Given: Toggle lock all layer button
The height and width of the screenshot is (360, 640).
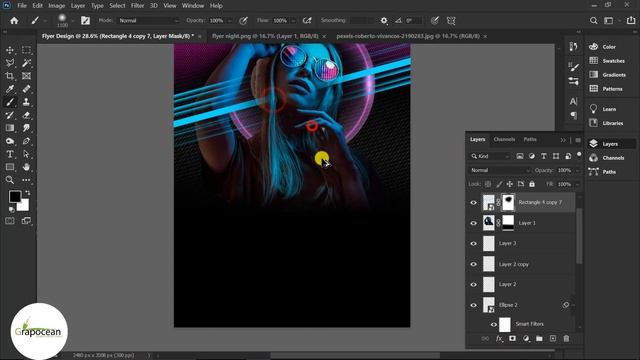Looking at the screenshot, I should [532, 184].
